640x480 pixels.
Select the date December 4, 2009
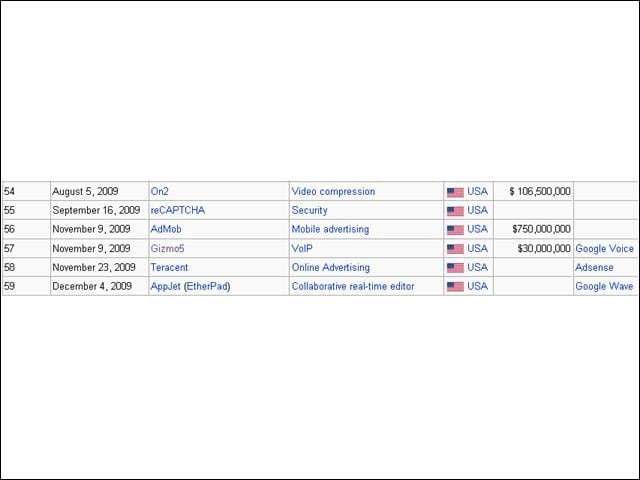[x=92, y=286]
